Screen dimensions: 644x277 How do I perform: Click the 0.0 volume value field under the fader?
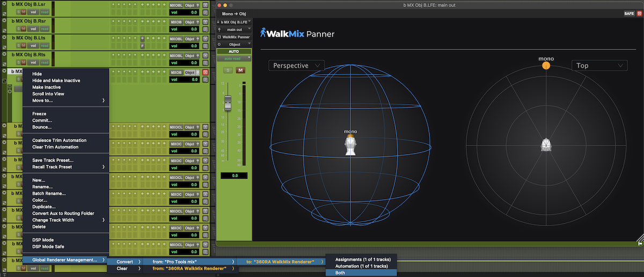click(x=234, y=176)
